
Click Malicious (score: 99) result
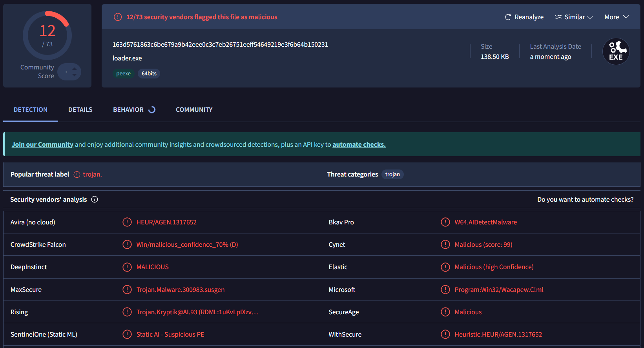coord(483,244)
